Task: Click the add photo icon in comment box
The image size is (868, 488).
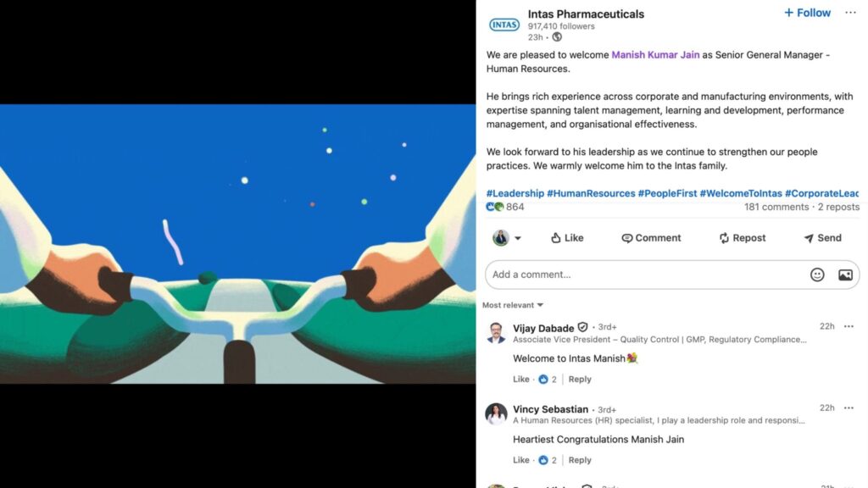Action: point(845,274)
